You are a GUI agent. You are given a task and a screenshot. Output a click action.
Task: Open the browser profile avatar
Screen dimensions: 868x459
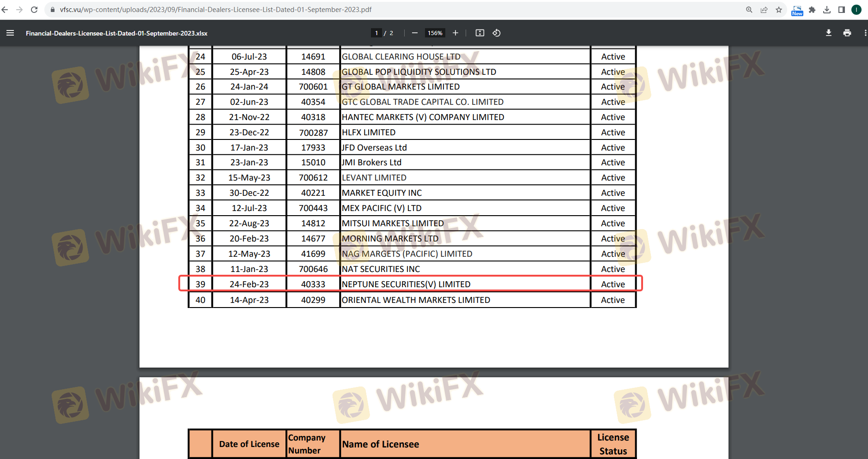[x=856, y=10]
